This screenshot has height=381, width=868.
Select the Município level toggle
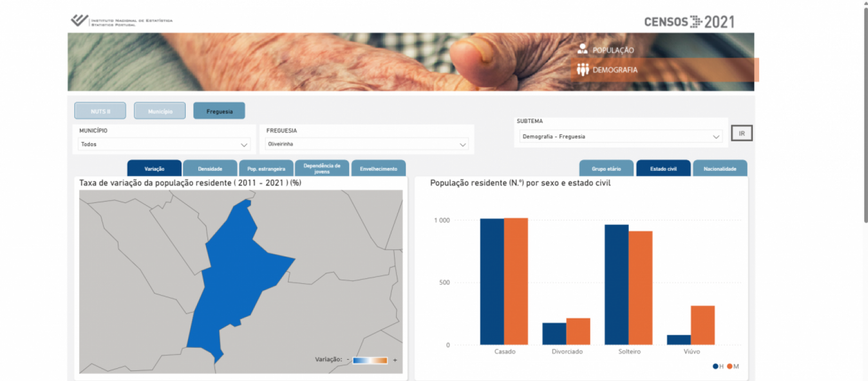(160, 111)
